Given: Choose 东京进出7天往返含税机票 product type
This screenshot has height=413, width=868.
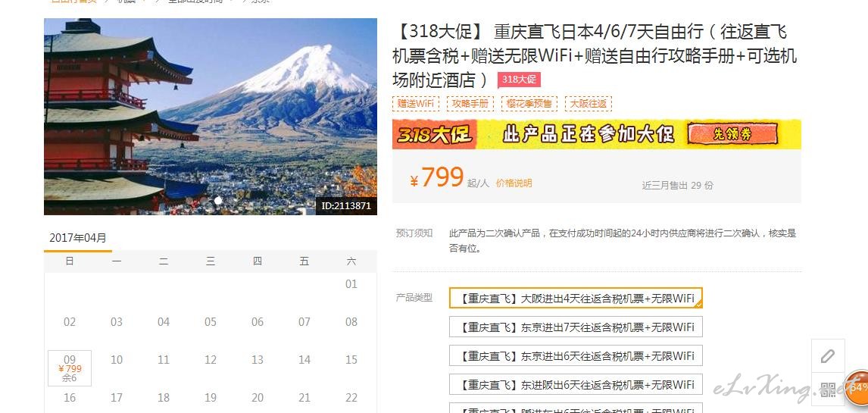Looking at the screenshot, I should [576, 327].
